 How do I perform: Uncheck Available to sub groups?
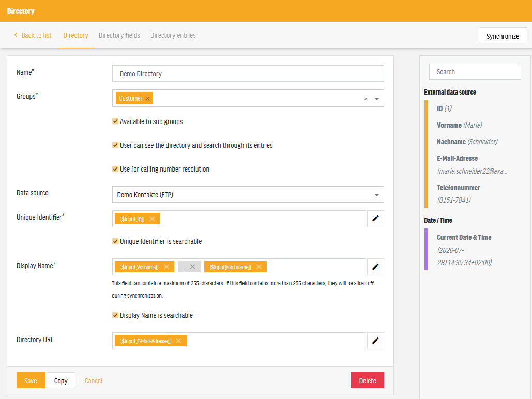pyautogui.click(x=115, y=121)
